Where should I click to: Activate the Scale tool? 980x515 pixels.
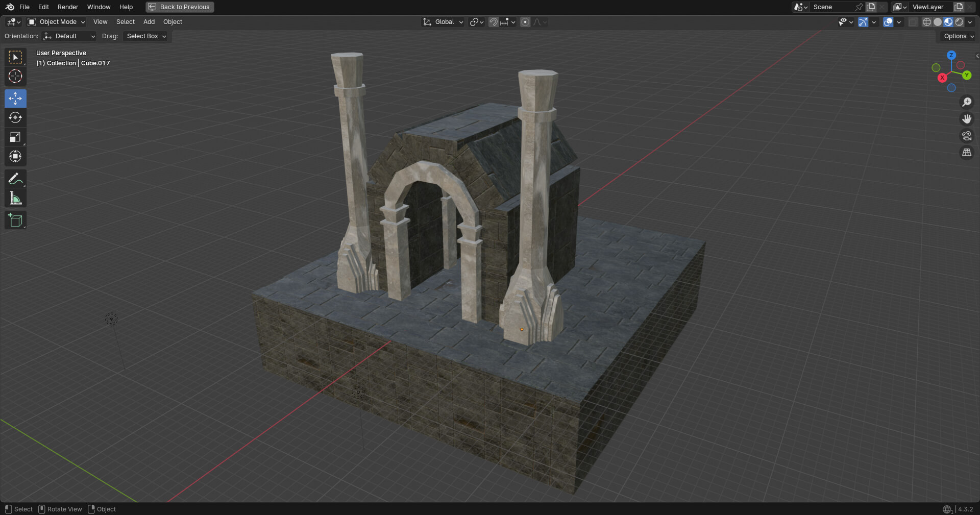pyautogui.click(x=15, y=137)
